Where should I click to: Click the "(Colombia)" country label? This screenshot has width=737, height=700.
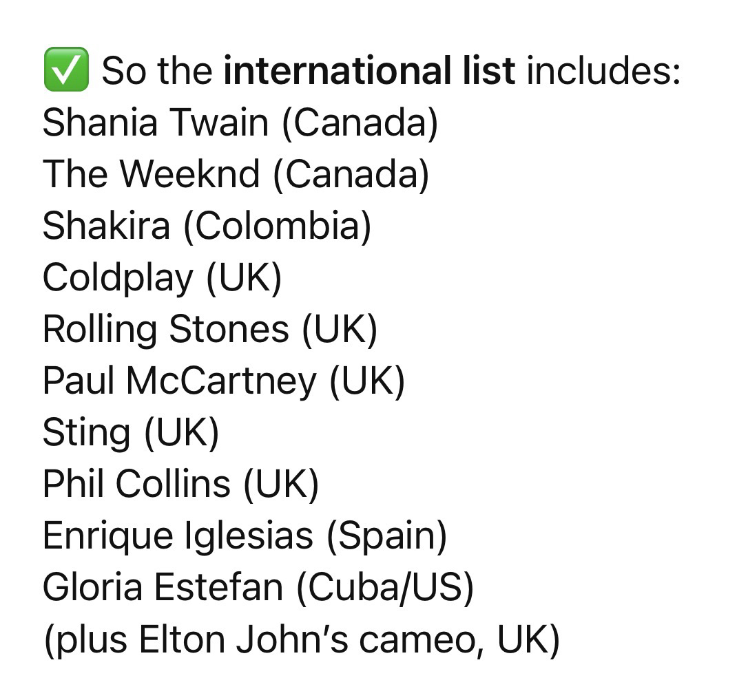pyautogui.click(x=277, y=226)
